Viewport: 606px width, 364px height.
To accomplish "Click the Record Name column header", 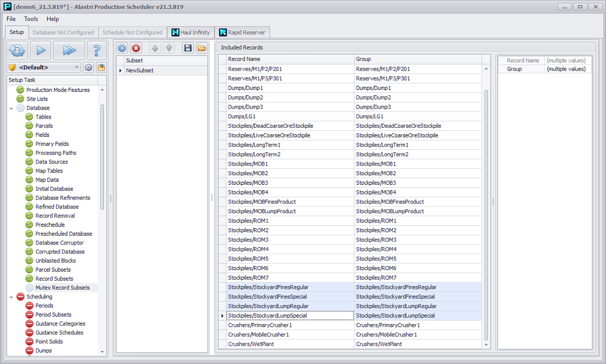I will (289, 59).
